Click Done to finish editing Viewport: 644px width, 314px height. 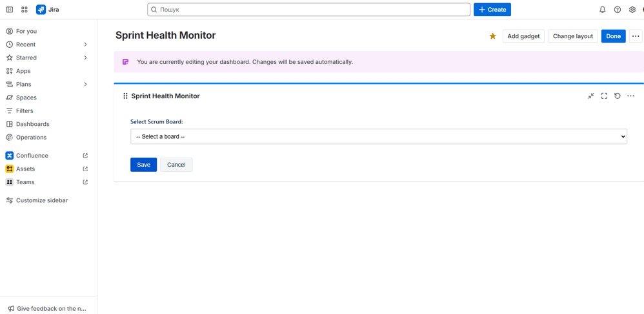[x=614, y=36]
